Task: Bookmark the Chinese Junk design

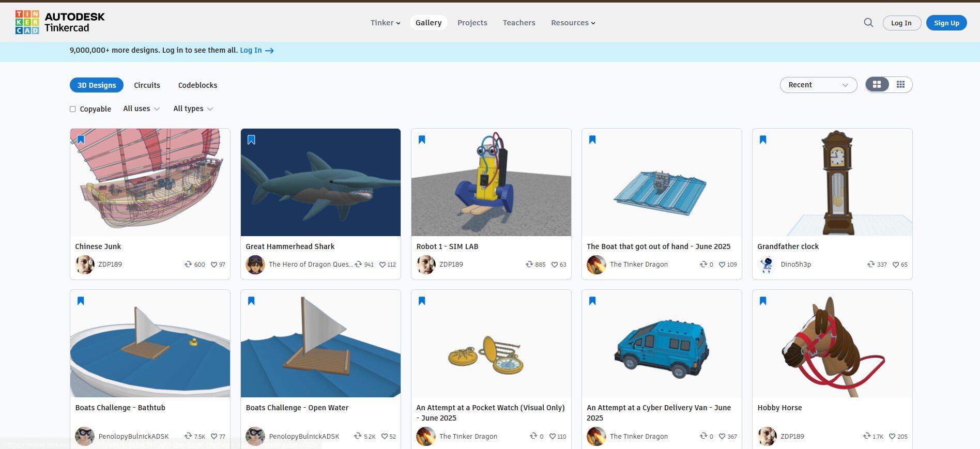Action: tap(81, 140)
